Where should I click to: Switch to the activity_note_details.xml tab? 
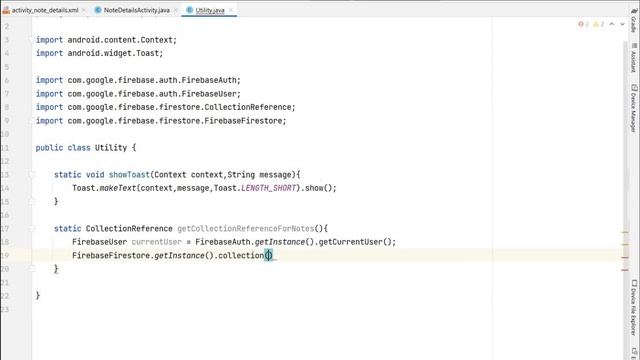coord(45,10)
